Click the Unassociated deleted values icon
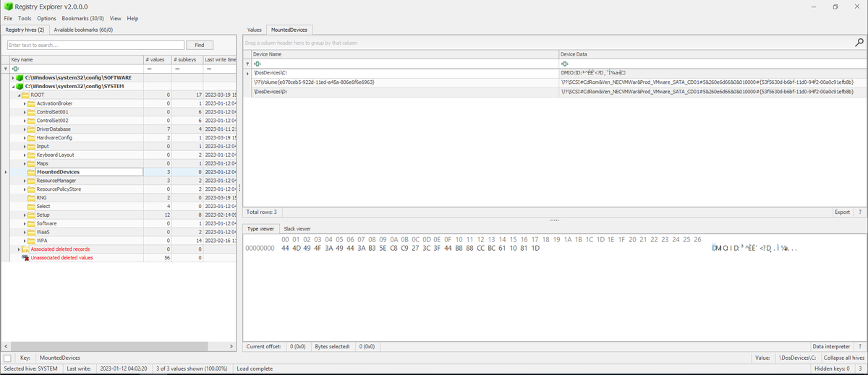The width and height of the screenshot is (868, 375). click(25, 257)
